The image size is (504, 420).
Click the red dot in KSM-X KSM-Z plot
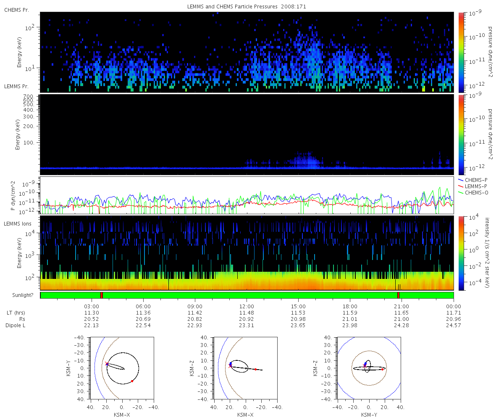pyautogui.click(x=255, y=369)
